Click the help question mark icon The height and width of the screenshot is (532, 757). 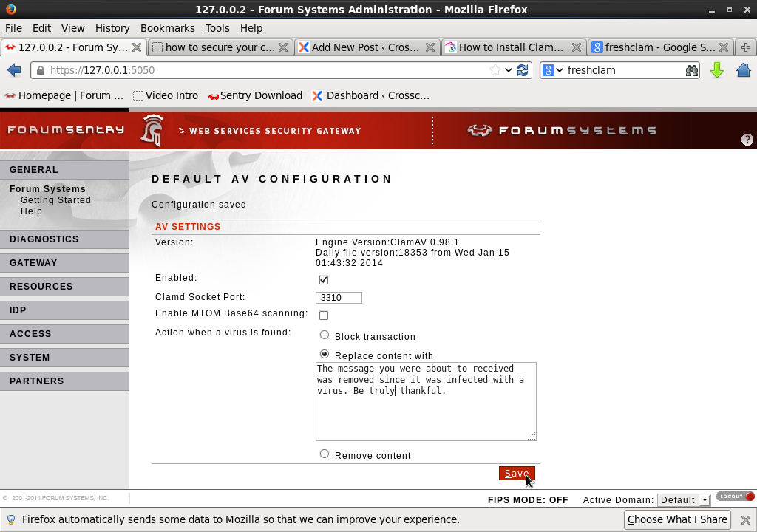[x=747, y=140]
